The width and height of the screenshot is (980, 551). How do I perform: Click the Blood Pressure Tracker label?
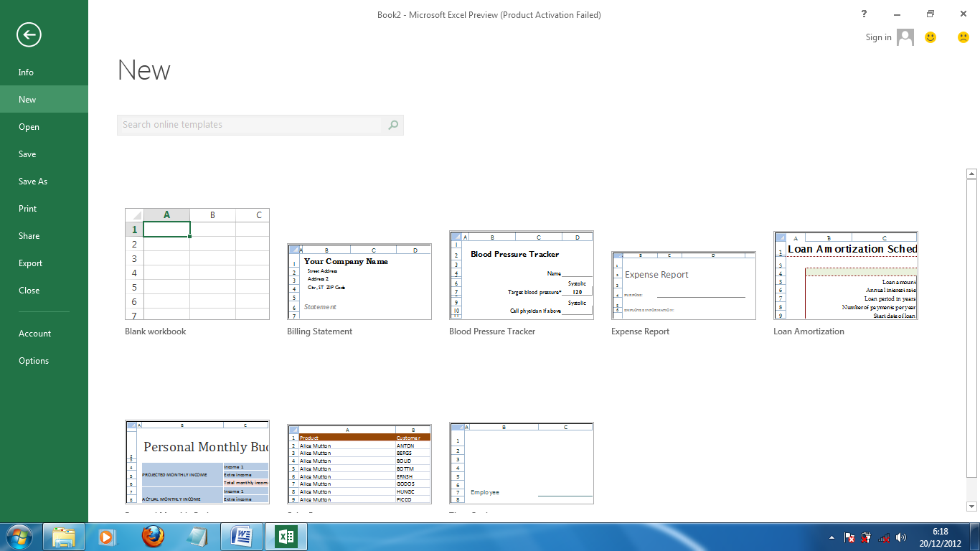coord(492,331)
